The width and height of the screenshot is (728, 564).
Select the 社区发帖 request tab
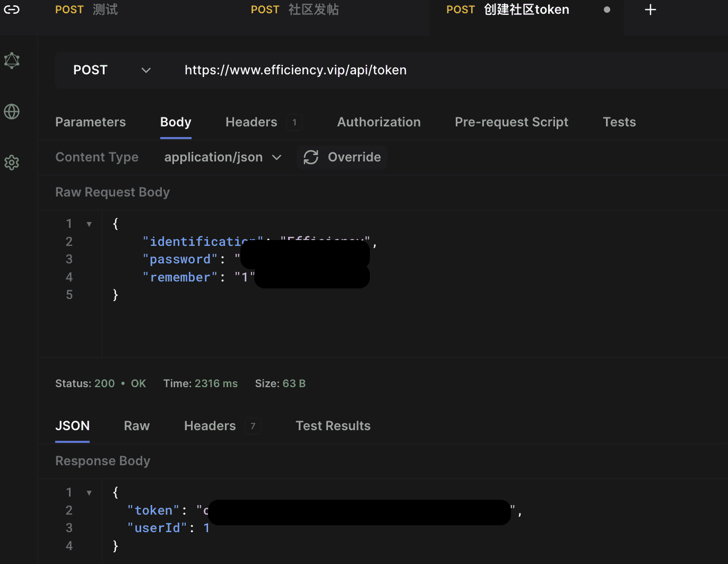tap(294, 10)
